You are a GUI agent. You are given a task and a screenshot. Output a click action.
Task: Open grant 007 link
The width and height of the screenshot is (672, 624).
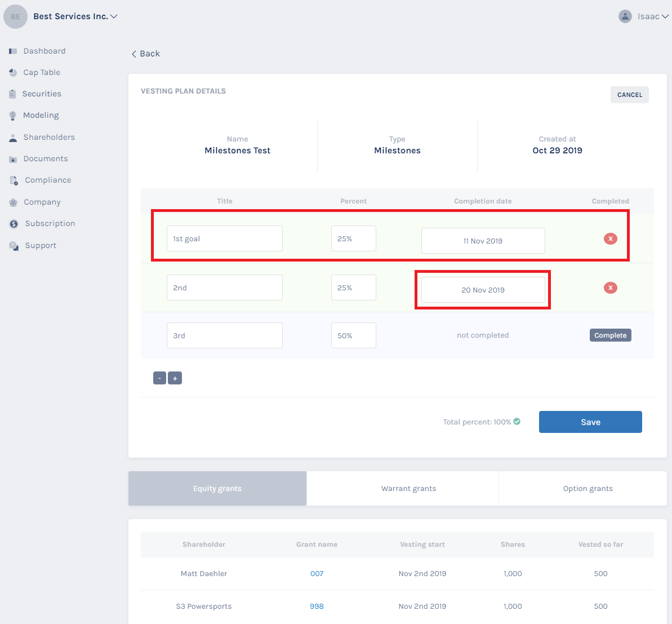[317, 573]
